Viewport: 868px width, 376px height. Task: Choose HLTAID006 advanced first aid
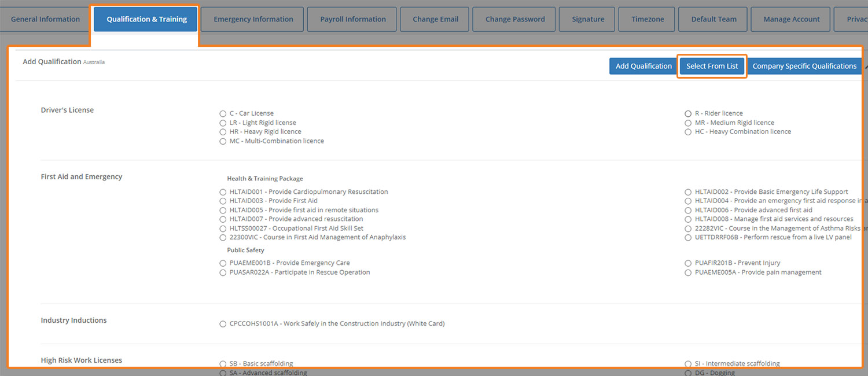[688, 210]
